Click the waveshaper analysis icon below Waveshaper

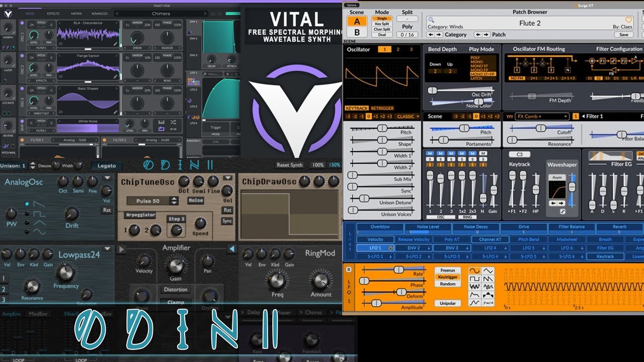562,211
